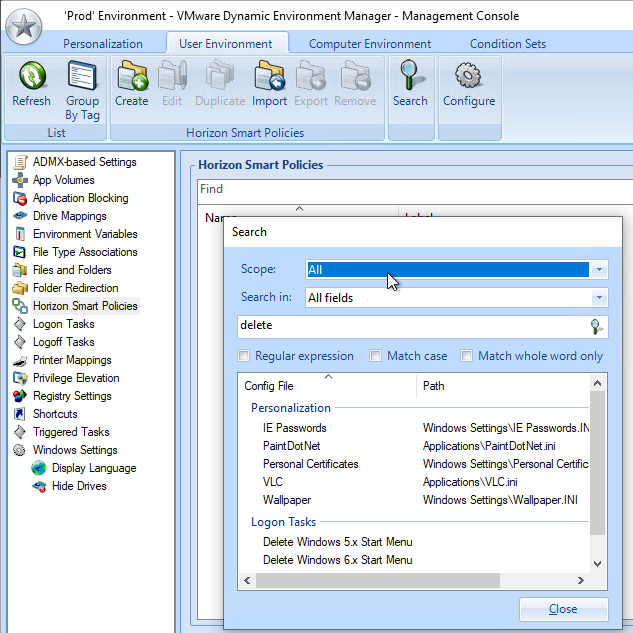Click the Refresh icon in the ribbon

click(32, 76)
